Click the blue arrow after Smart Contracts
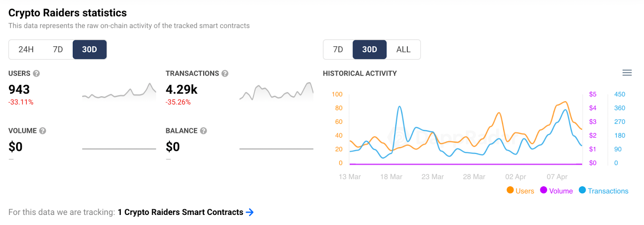 tap(250, 212)
